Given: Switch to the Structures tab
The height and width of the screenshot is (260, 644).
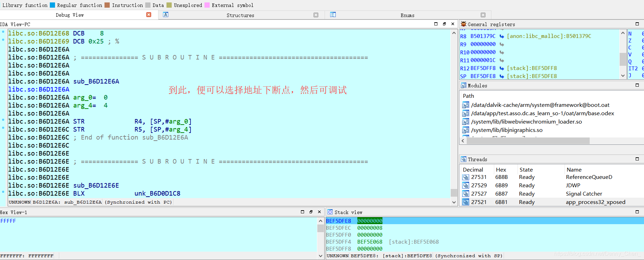Looking at the screenshot, I should click(x=240, y=15).
